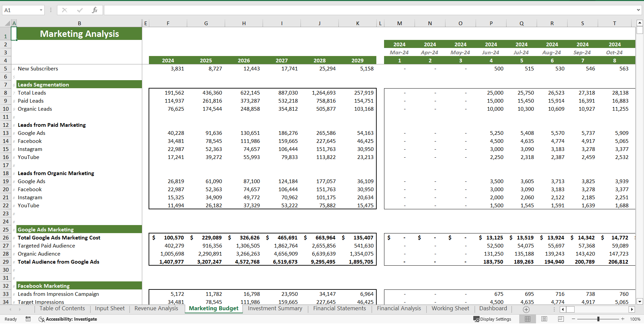This screenshot has width=644, height=324.
Task: Click the 100% zoom level label
Action: pos(635,319)
